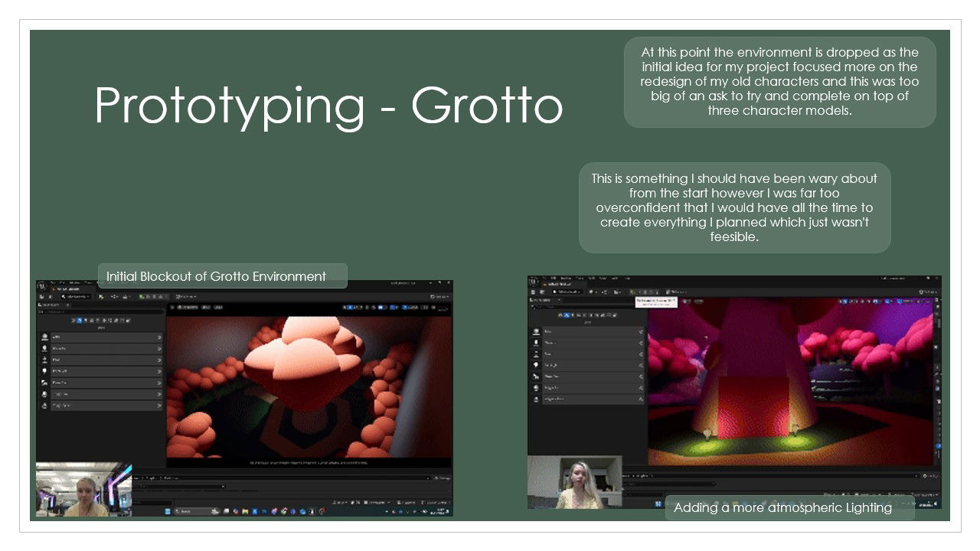Click Point Light icon in left screenshot
The width and height of the screenshot is (980, 551).
(x=45, y=370)
